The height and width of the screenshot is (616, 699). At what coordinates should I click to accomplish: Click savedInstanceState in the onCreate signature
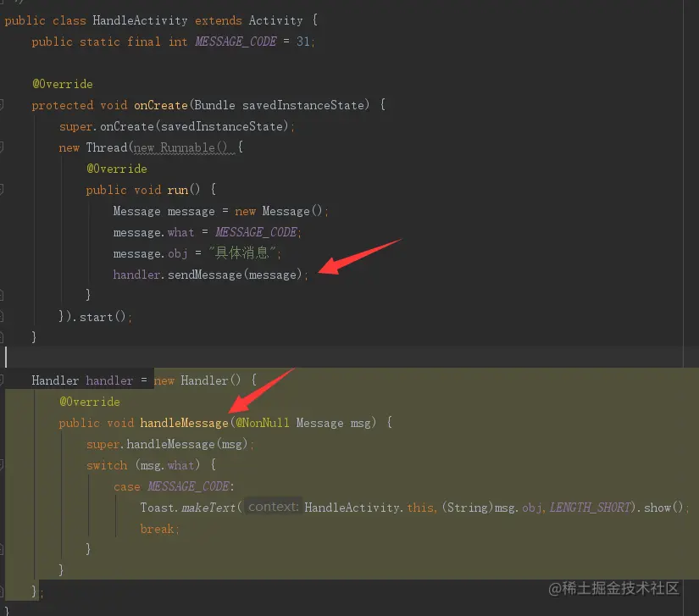tap(303, 105)
